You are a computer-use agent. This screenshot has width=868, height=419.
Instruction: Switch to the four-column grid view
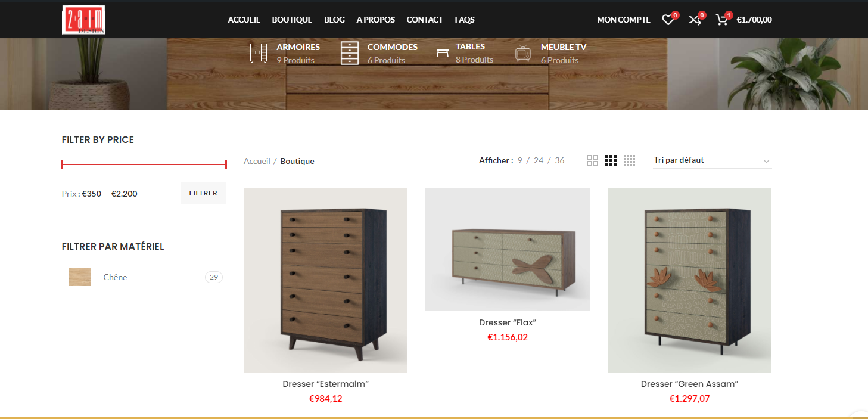click(629, 160)
